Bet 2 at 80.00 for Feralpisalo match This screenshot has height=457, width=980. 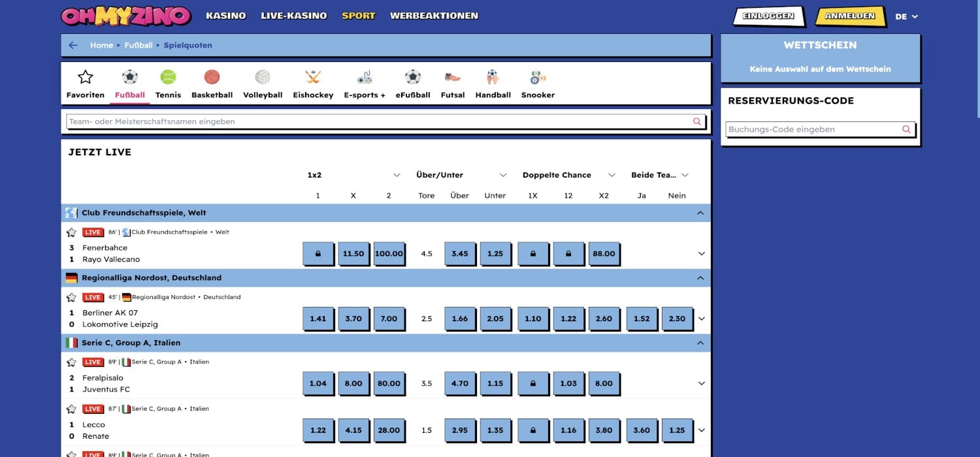tap(389, 384)
